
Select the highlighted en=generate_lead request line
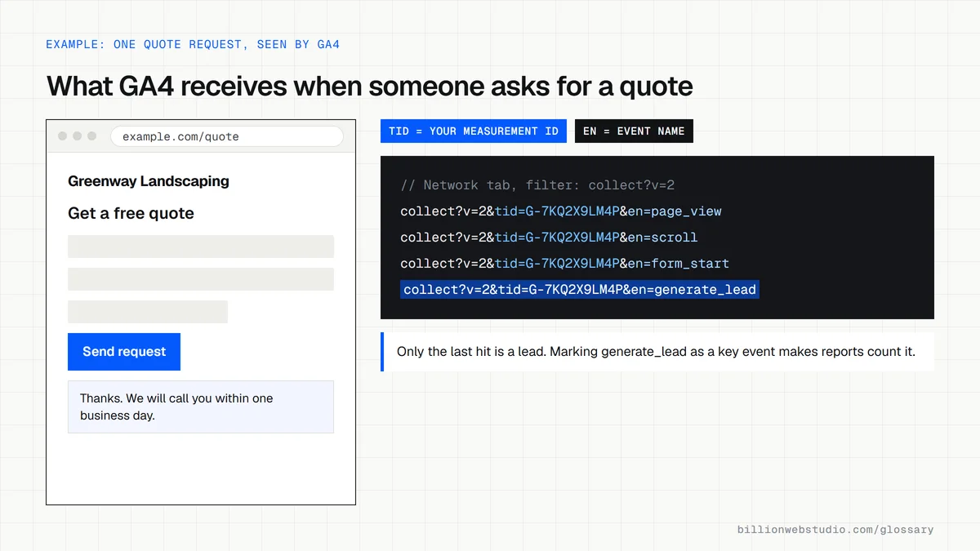(580, 290)
